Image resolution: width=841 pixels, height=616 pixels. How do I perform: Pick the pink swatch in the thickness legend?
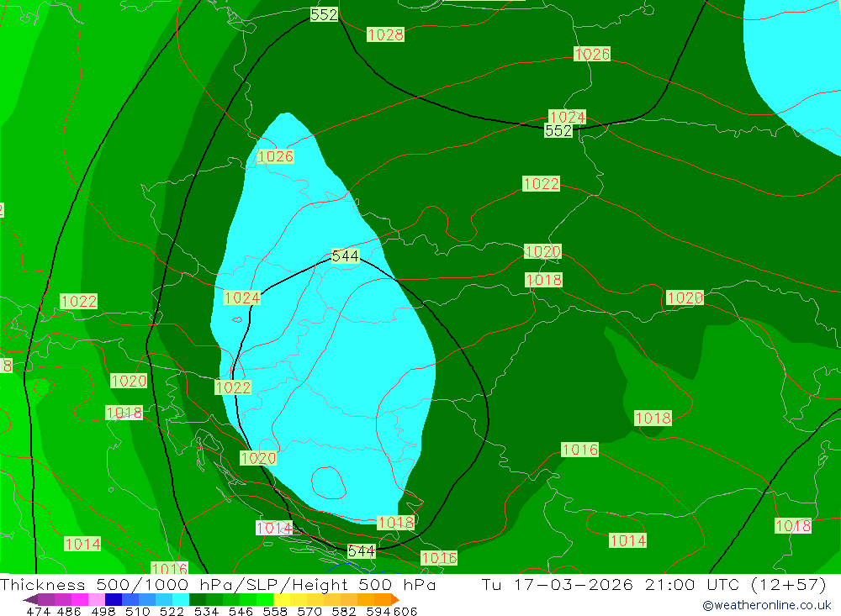click(96, 599)
